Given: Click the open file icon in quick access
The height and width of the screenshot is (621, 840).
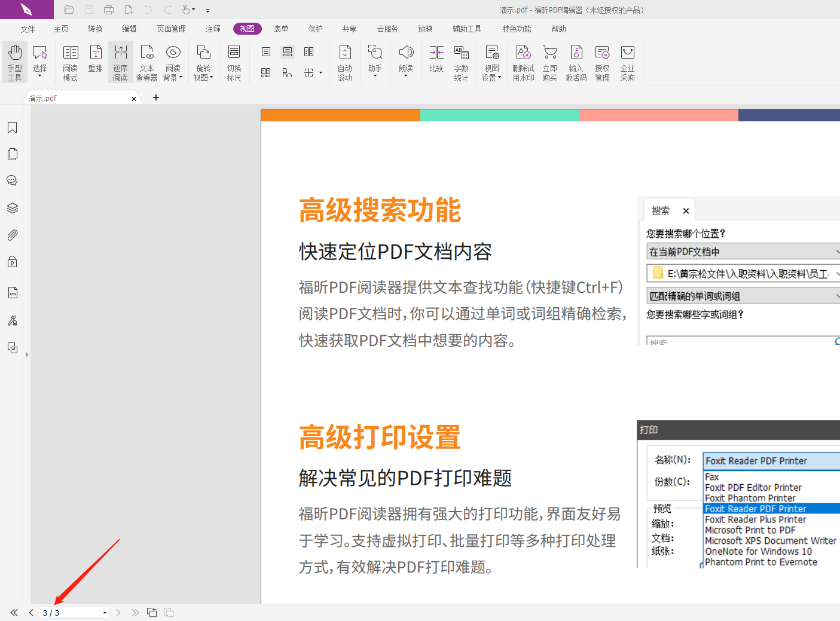Looking at the screenshot, I should click(x=69, y=10).
